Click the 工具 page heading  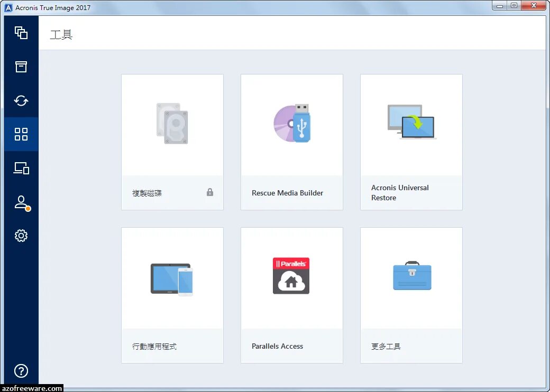(x=61, y=35)
